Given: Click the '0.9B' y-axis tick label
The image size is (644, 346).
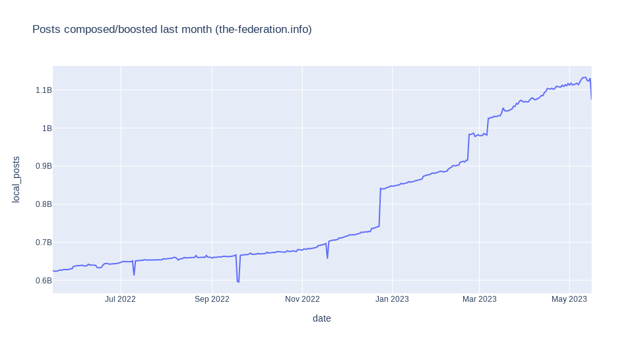Looking at the screenshot, I should [44, 166].
